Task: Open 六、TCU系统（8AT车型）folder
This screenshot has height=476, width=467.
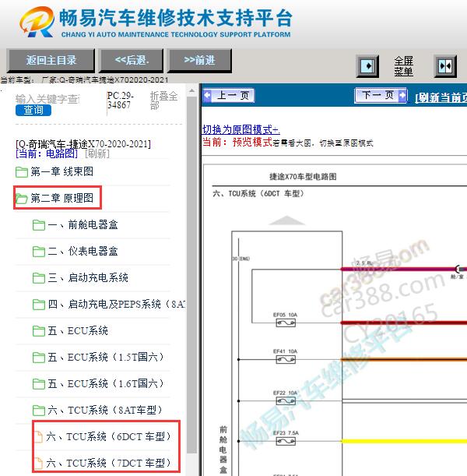Action: (105, 410)
